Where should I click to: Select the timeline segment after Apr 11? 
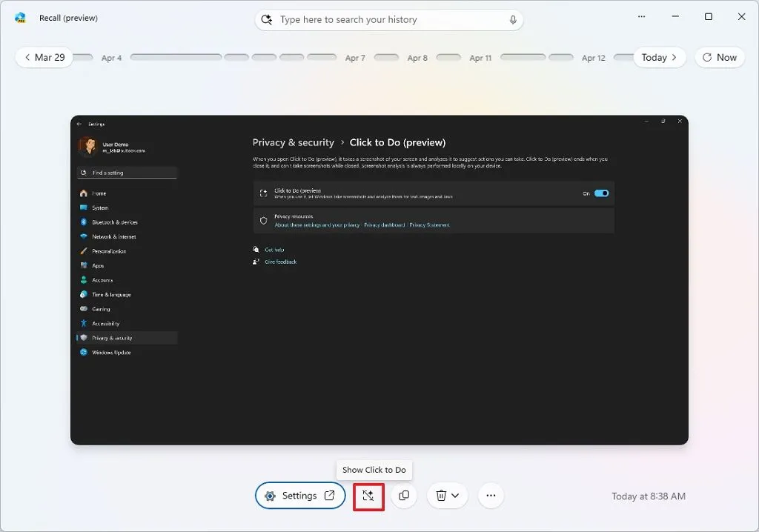point(523,57)
